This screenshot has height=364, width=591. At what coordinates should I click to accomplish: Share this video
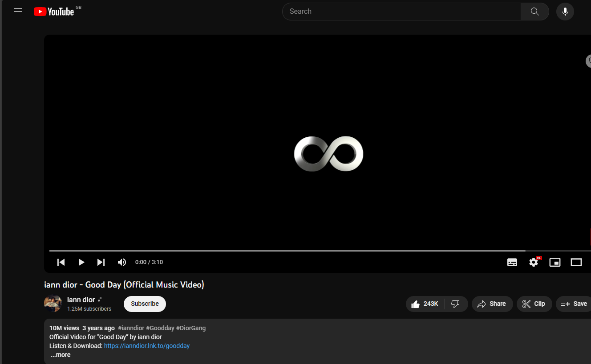click(x=492, y=304)
